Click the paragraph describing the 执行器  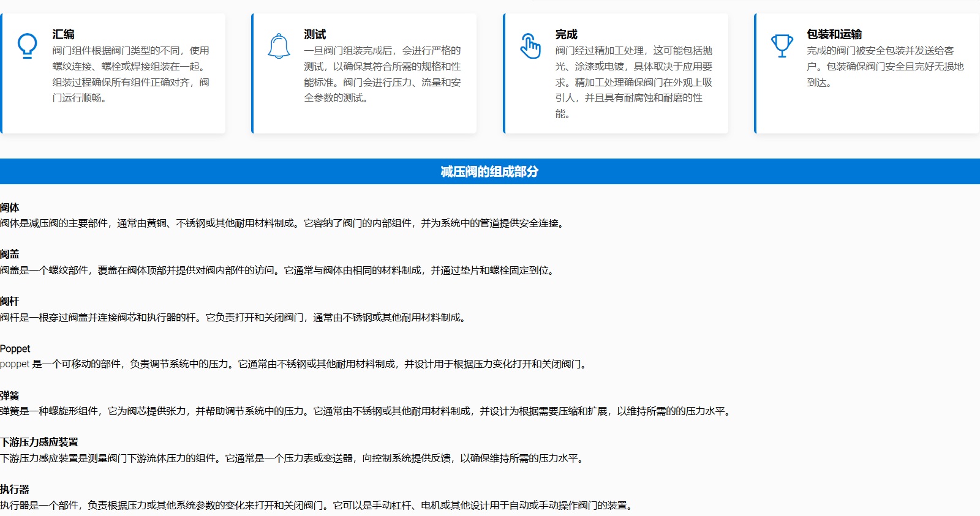[317, 505]
